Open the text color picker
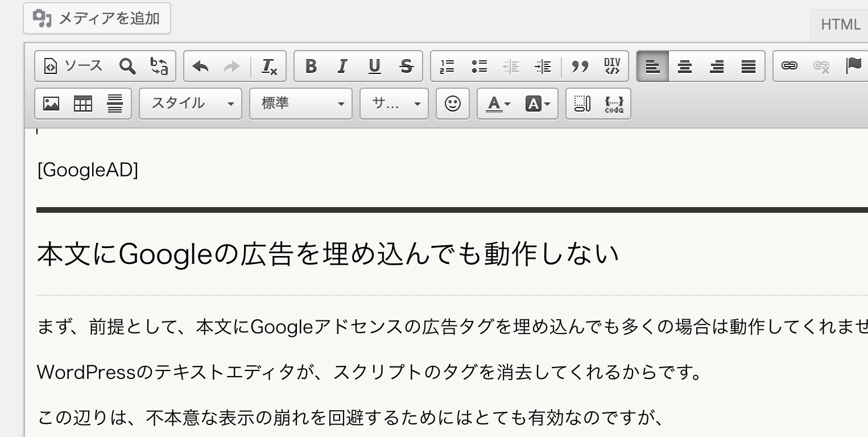 click(498, 104)
